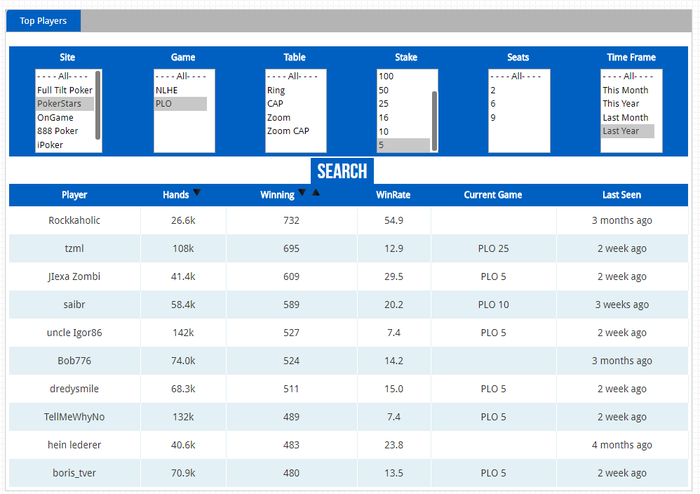The image size is (700, 494).
Task: Click PLO 25 in tzml row
Action: pyautogui.click(x=493, y=249)
